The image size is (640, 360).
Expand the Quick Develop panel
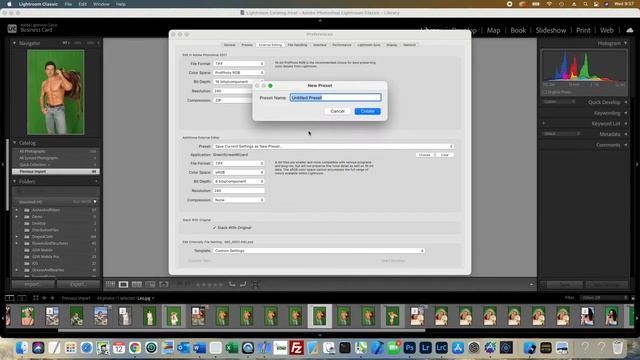[626, 102]
